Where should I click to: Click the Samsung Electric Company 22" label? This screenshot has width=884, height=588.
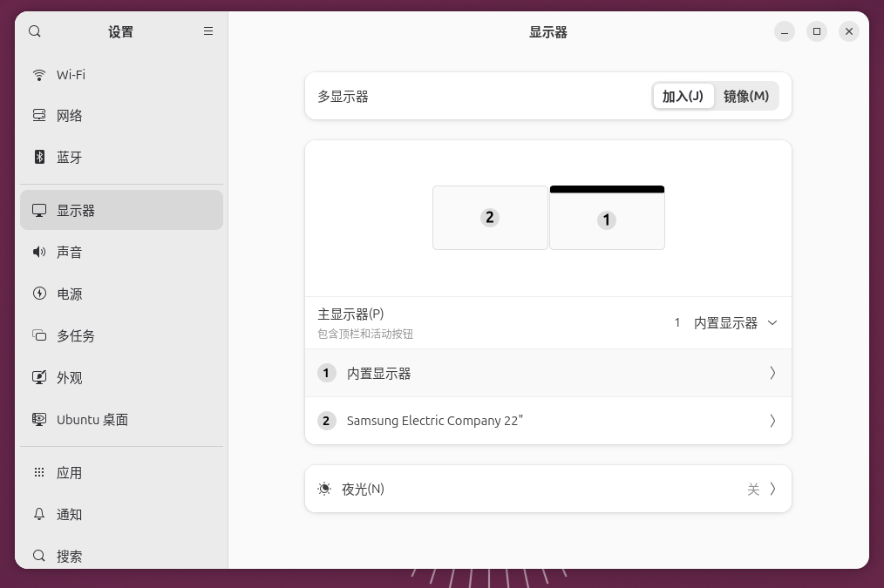click(435, 421)
